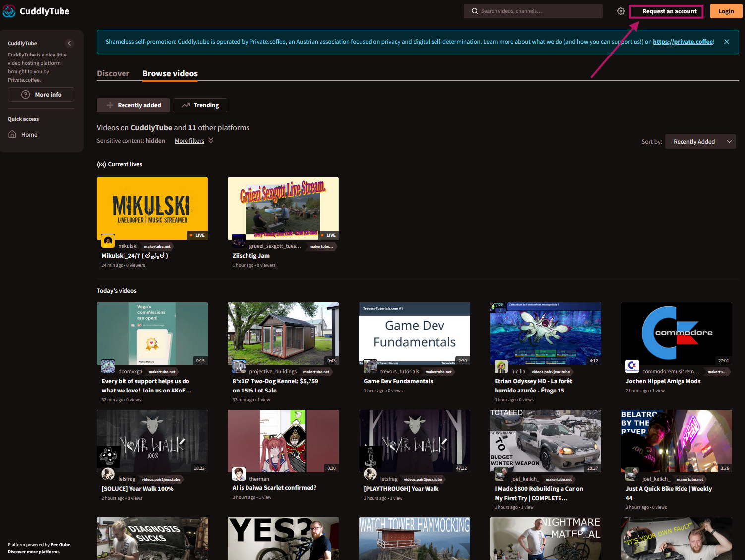Open the private.coffee link in banner
Screen dimensions: 745x560
click(x=683, y=42)
